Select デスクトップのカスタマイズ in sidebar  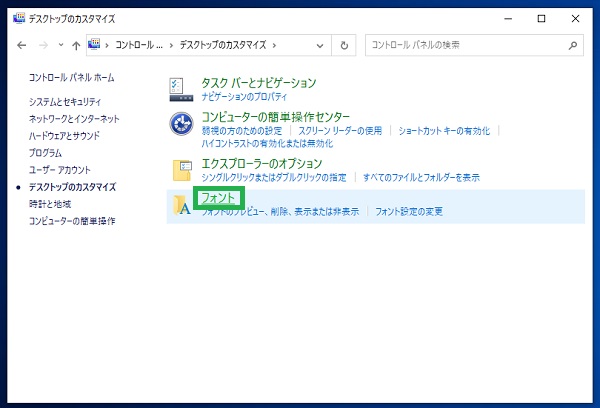72,187
